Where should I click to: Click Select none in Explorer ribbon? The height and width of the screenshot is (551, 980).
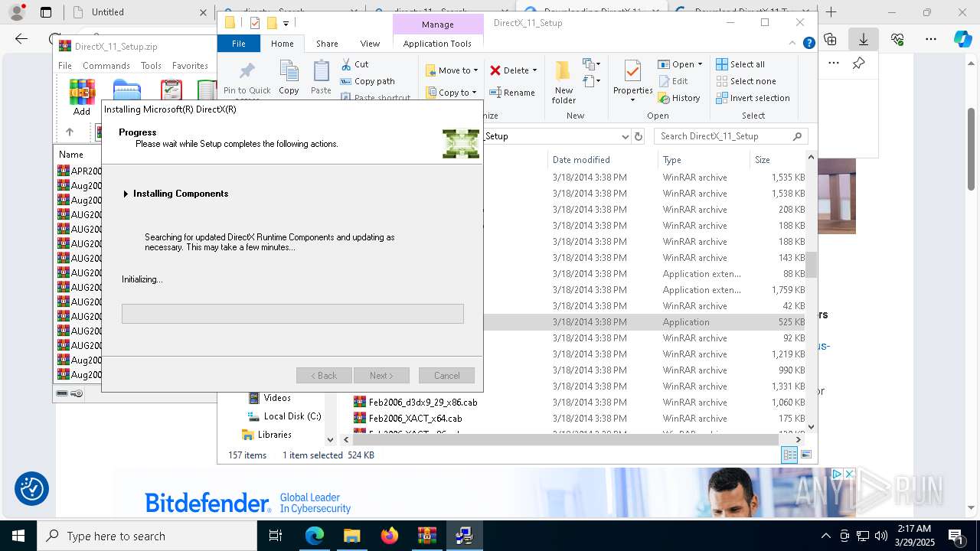tap(746, 81)
